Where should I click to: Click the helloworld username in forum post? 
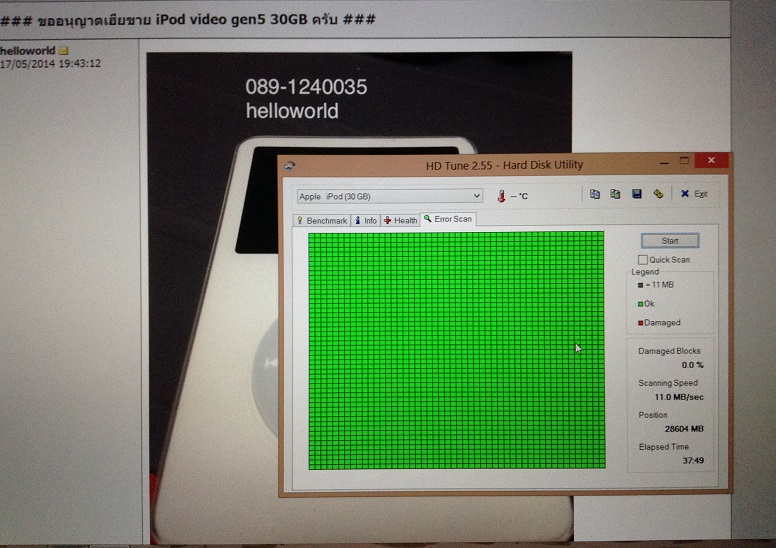(27, 50)
